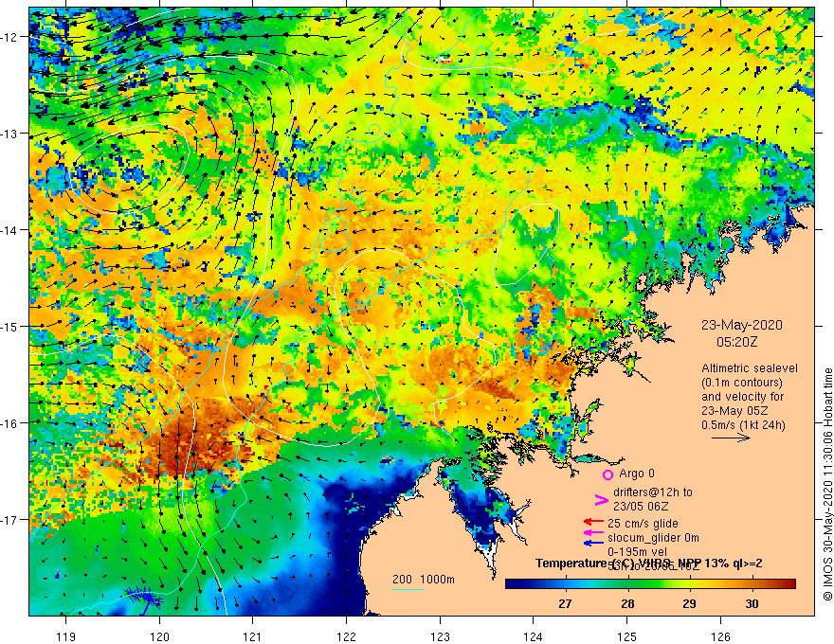Screen dimensions: 834x644
Task: Click longitude axis label 126
Action: click(x=720, y=636)
